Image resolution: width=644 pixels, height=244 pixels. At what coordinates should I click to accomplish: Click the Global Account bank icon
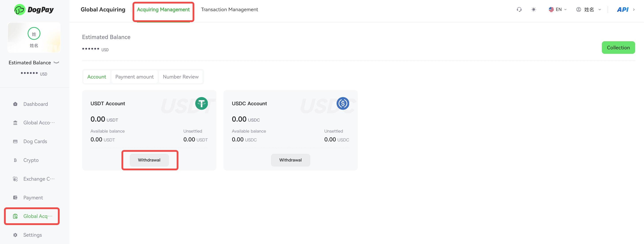pyautogui.click(x=15, y=123)
